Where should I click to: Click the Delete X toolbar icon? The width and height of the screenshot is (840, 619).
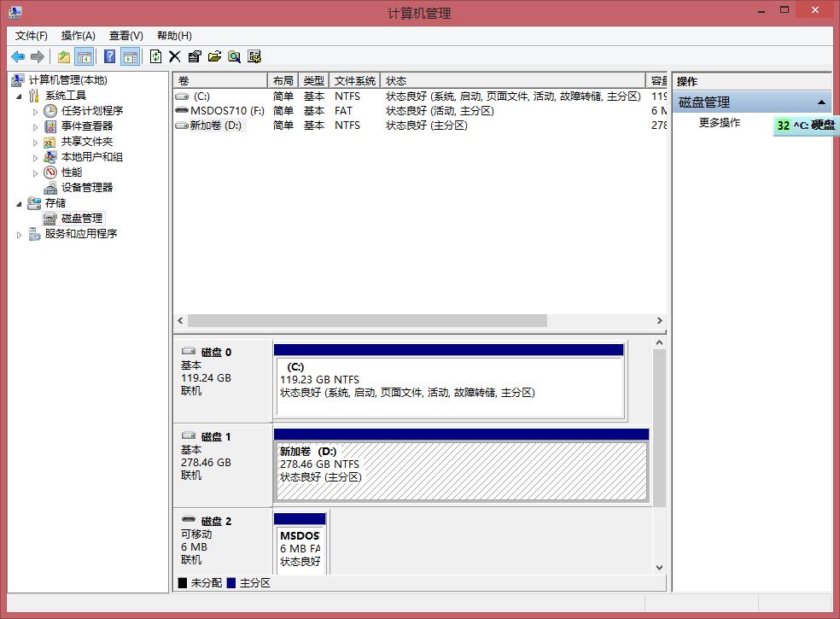point(175,56)
